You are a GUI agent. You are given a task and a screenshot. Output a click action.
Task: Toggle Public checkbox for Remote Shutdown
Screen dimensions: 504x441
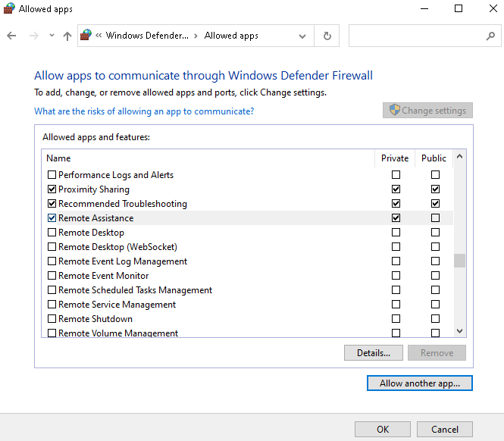[435, 318]
